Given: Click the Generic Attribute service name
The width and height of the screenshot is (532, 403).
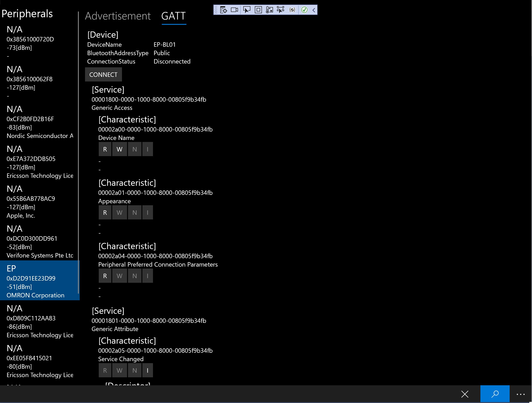Looking at the screenshot, I should pos(115,329).
